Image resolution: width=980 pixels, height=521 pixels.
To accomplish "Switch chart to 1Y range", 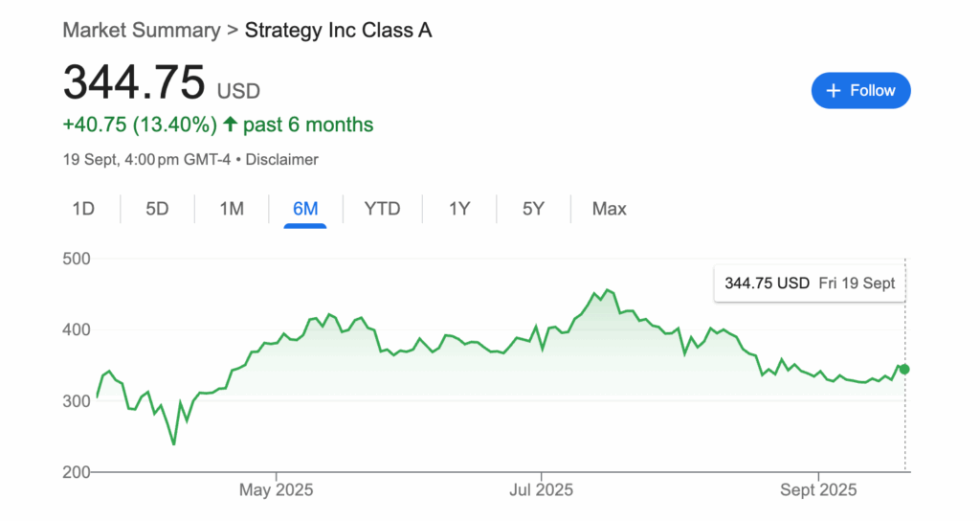I will (459, 209).
